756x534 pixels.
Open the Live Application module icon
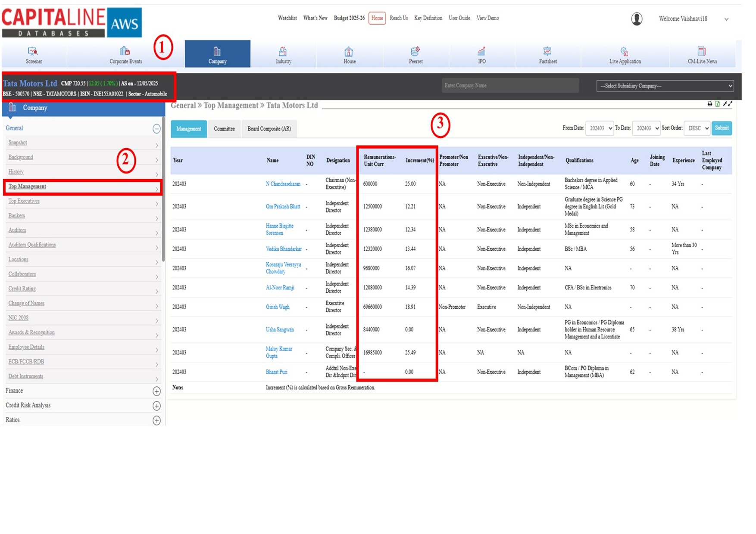tap(625, 51)
